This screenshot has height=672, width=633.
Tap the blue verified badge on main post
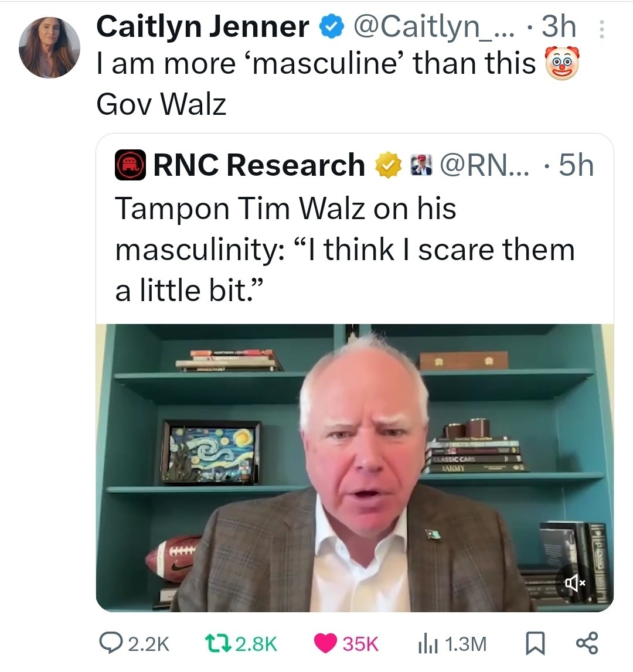[329, 27]
